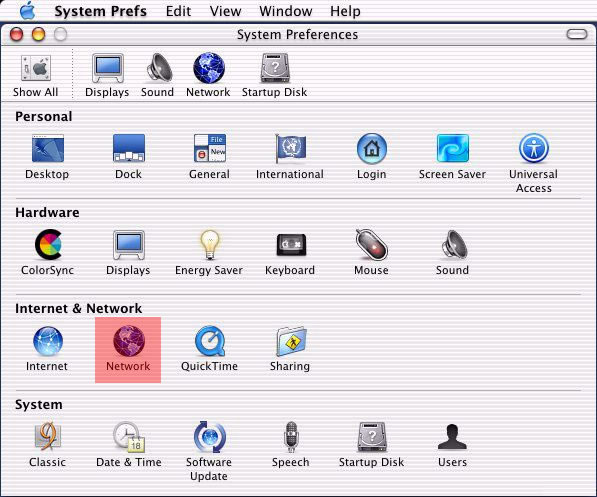Open the Edit menu
Image resolution: width=597 pixels, height=497 pixels.
pyautogui.click(x=178, y=11)
